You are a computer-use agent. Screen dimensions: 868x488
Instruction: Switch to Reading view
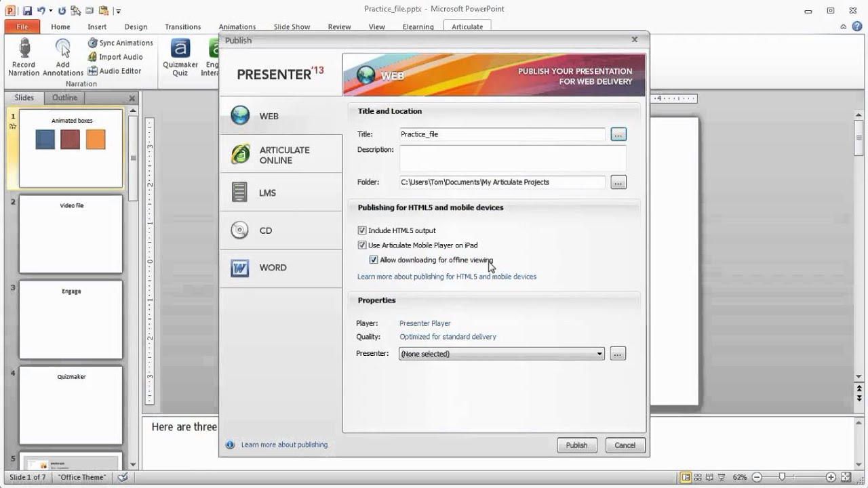[709, 477]
